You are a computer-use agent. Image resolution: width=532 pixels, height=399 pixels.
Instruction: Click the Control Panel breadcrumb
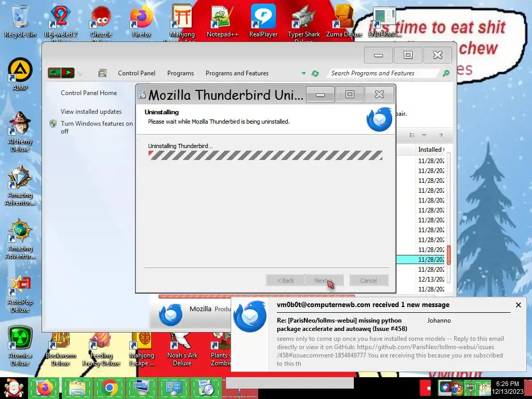tap(137, 73)
